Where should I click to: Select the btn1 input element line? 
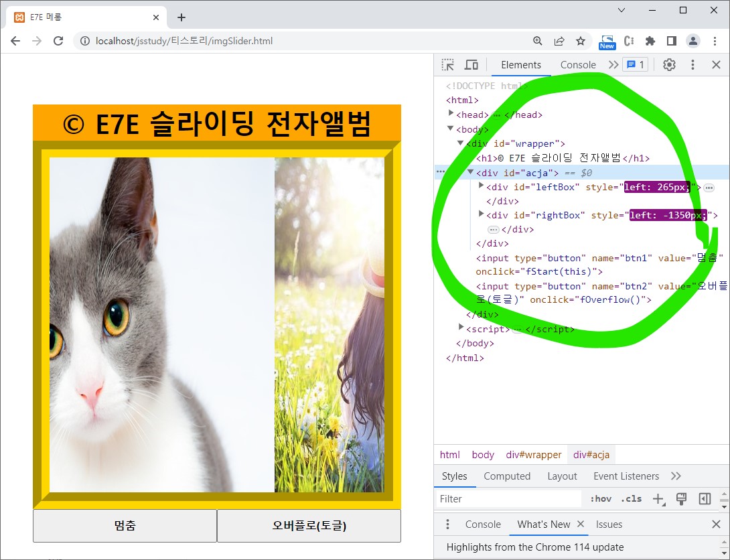coord(599,265)
